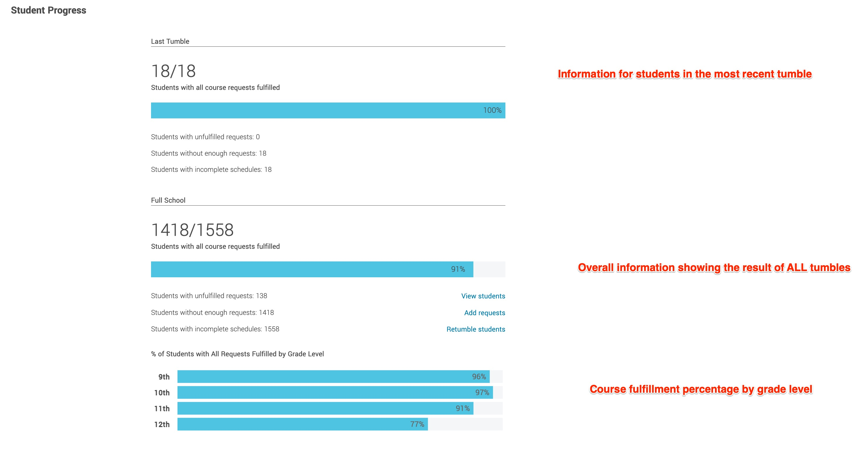Viewport: 868px width, 450px height.
Task: Click Students without enough requests: 1418 text
Action: [212, 313]
